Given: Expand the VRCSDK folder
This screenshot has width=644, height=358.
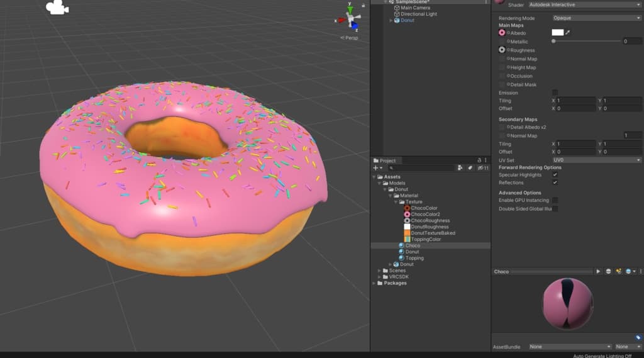Looking at the screenshot, I should coord(379,277).
